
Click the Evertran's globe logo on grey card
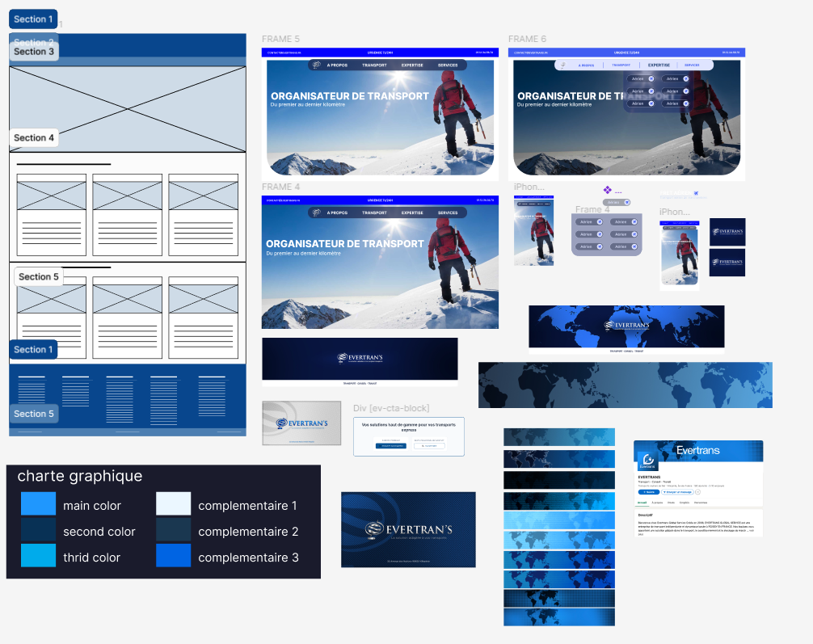pyautogui.click(x=281, y=423)
